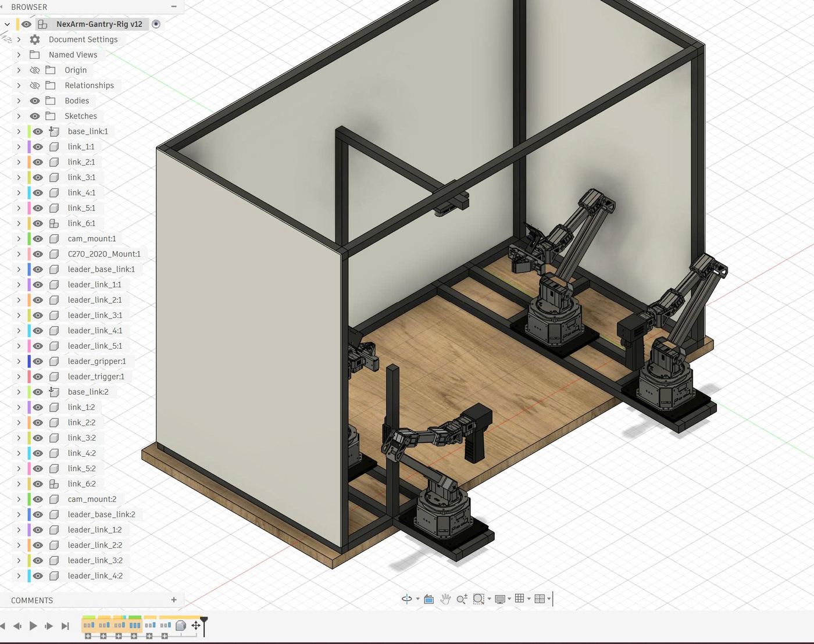Select link_6:1 in browser tree
814x644 pixels.
81,223
